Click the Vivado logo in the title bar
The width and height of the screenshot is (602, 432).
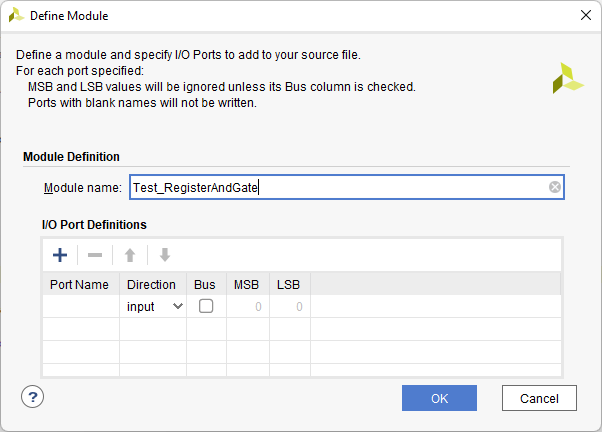click(16, 15)
